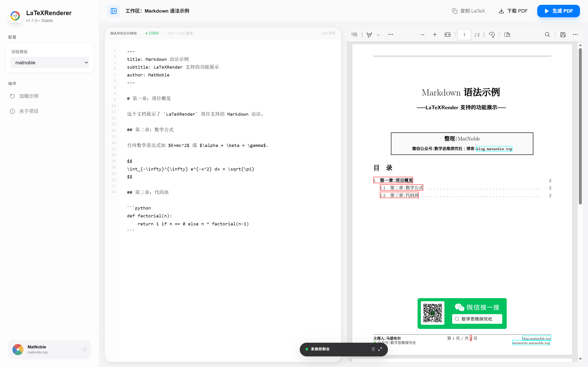
Task: Zoom out of the PDF preview
Action: click(423, 34)
